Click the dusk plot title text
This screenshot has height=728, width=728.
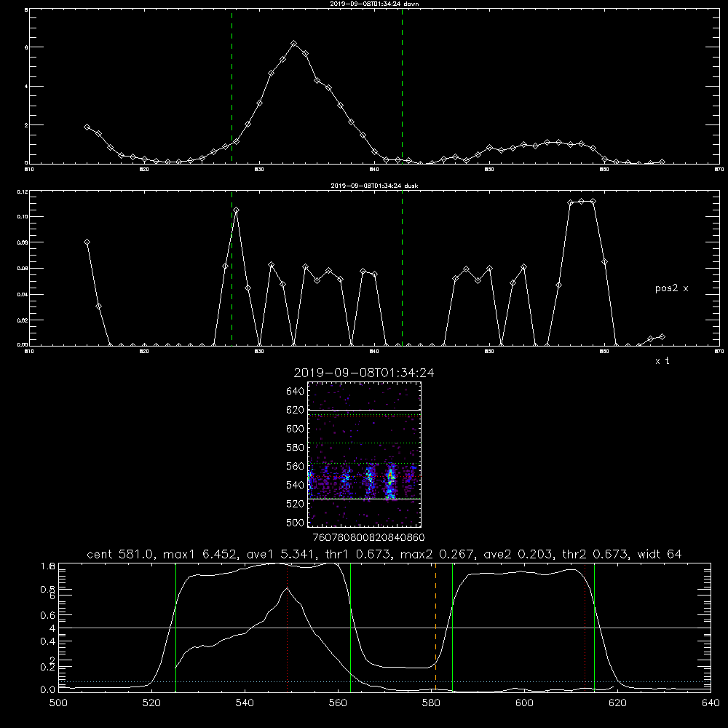click(374, 186)
